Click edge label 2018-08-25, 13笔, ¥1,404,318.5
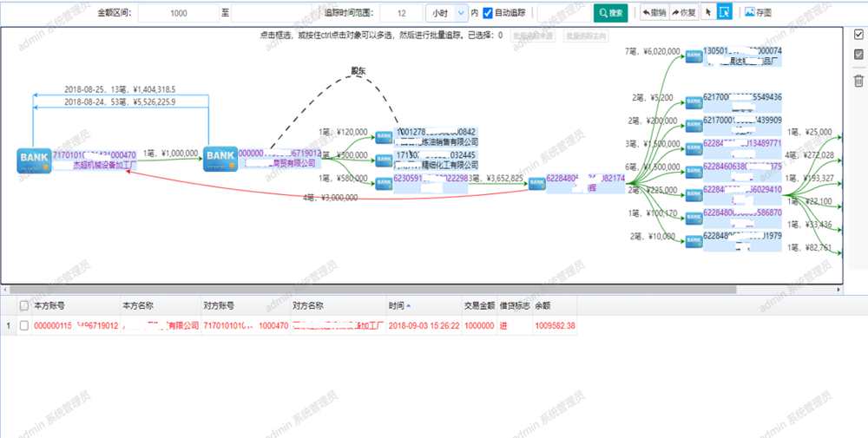Image resolution: width=868 pixels, height=438 pixels. point(120,89)
